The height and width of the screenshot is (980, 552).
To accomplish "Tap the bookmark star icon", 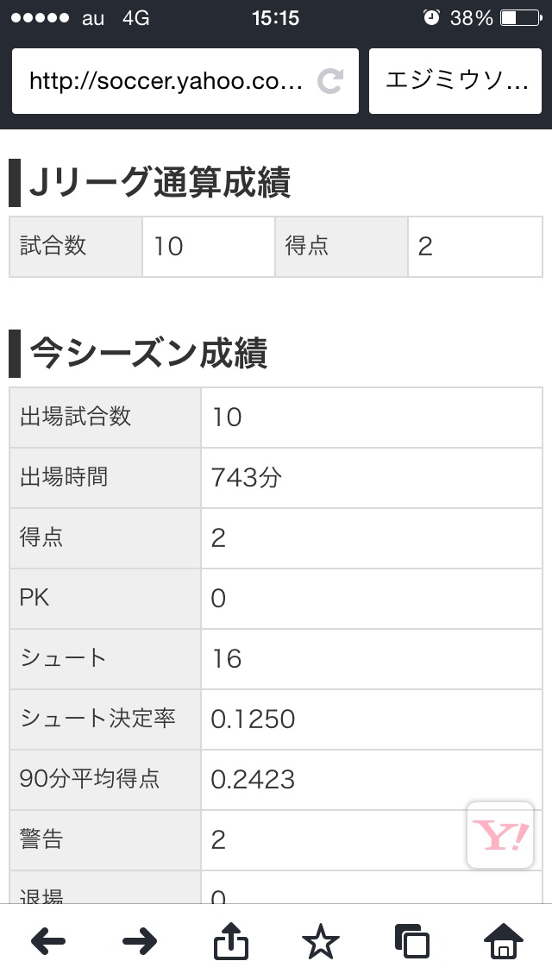I will tap(321, 942).
